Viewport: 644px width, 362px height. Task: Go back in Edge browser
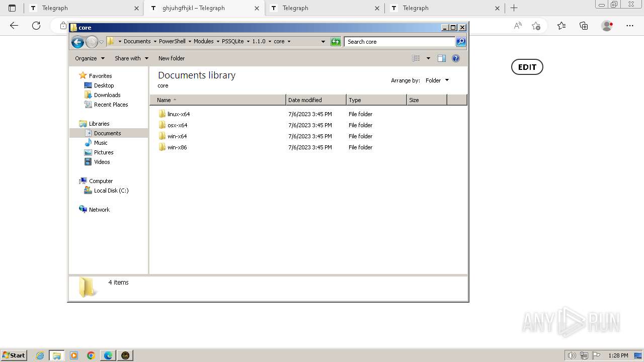click(x=14, y=26)
